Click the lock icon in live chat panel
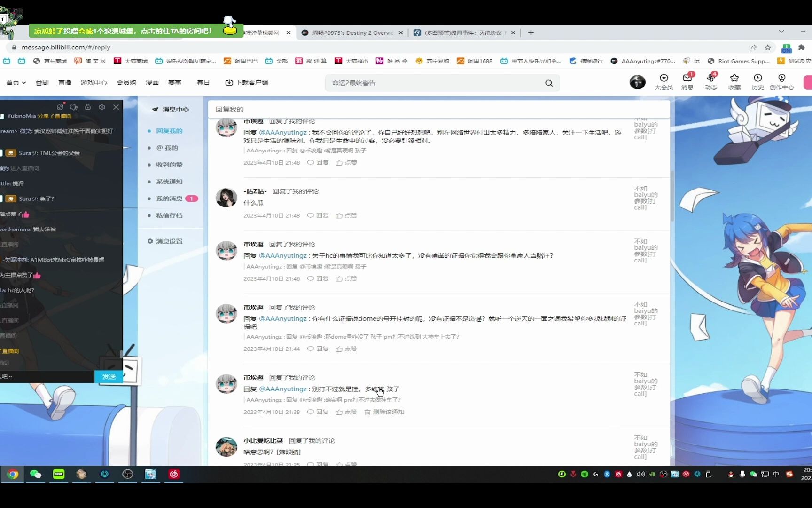 tap(88, 107)
